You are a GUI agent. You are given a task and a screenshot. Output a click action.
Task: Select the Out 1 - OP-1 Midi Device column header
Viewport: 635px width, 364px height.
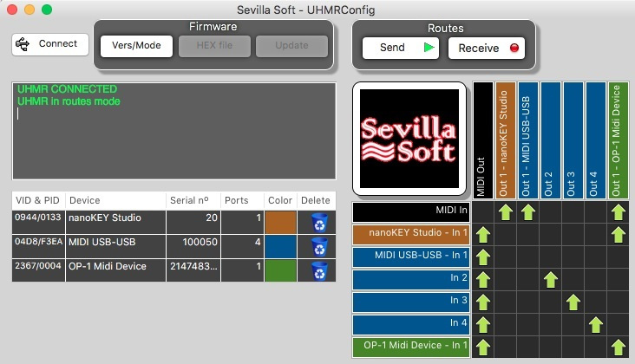[x=619, y=140]
